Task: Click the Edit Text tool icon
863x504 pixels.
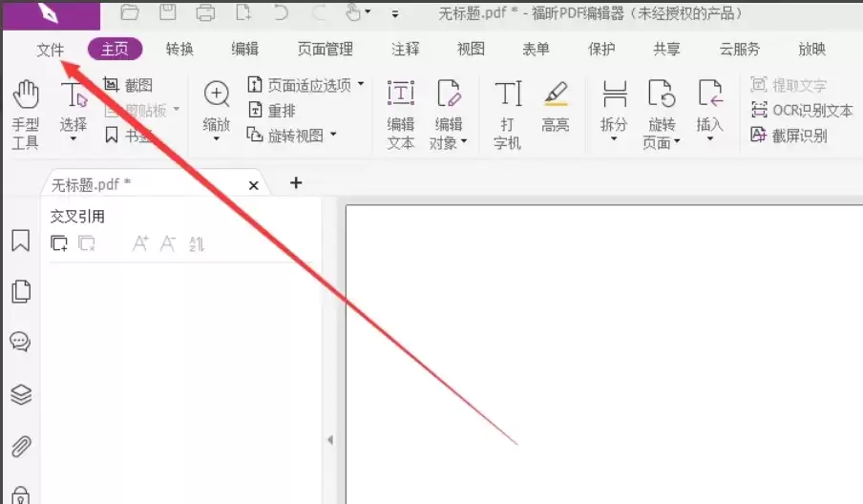Action: click(401, 93)
